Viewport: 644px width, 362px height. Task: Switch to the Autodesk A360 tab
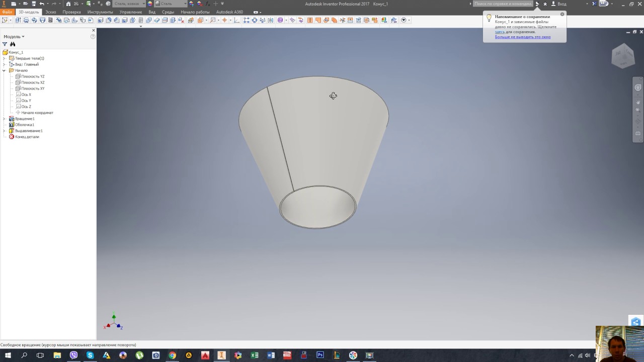coord(229,12)
